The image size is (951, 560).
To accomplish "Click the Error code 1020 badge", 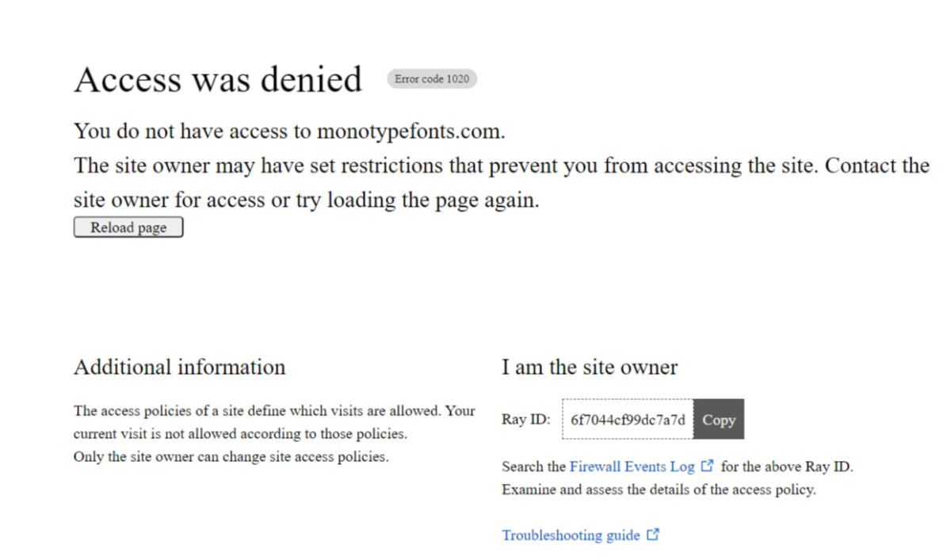I will coord(432,78).
